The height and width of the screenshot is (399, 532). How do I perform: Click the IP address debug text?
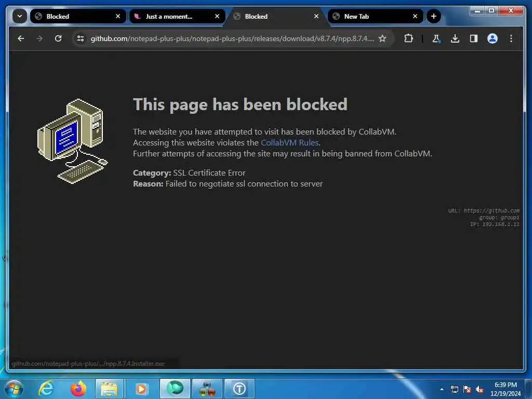(495, 224)
